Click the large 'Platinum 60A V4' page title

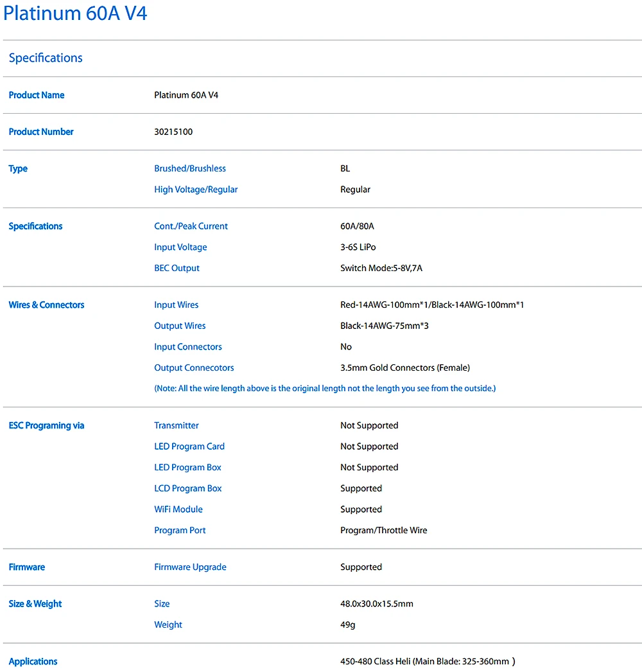(75, 13)
